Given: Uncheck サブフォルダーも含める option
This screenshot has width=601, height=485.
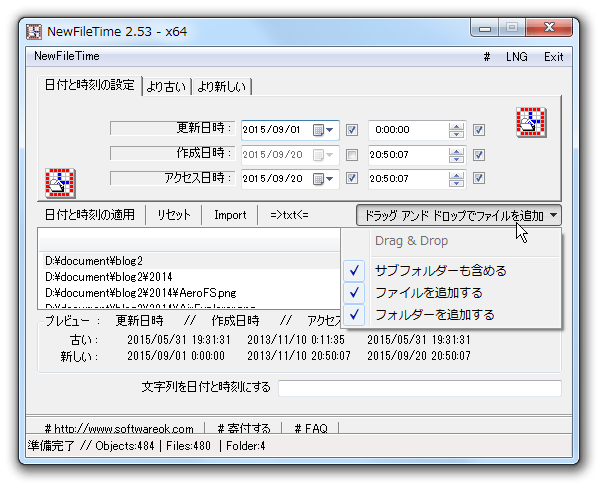Looking at the screenshot, I should click(451, 271).
